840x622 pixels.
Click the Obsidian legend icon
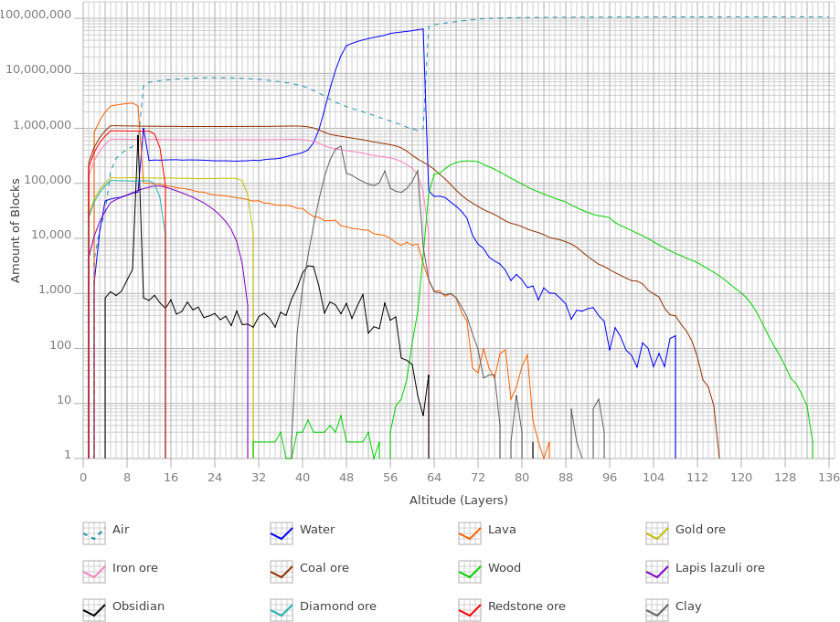click(94, 610)
